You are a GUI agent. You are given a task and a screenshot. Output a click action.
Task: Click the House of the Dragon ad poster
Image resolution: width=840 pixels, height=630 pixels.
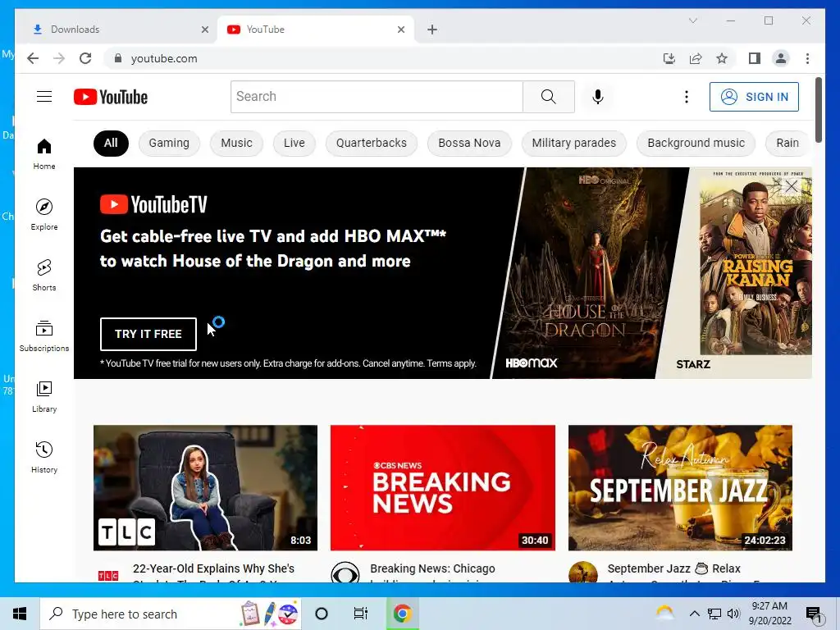[589, 273]
